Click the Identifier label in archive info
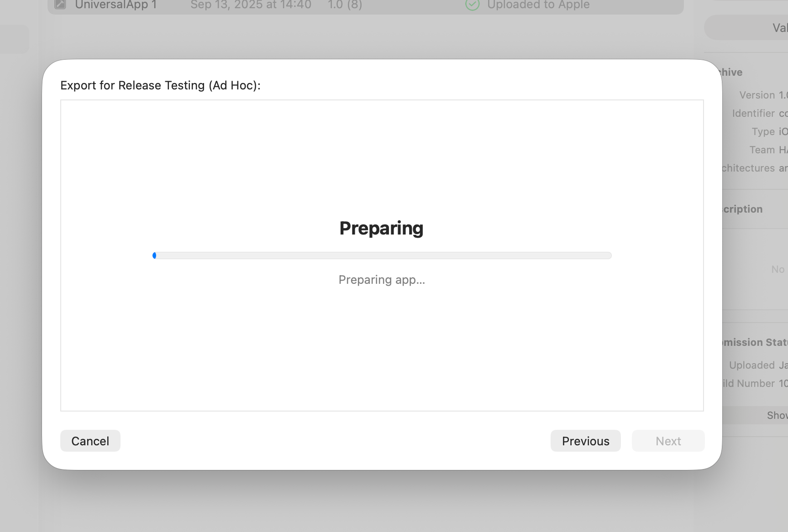The width and height of the screenshot is (788, 532). [753, 113]
